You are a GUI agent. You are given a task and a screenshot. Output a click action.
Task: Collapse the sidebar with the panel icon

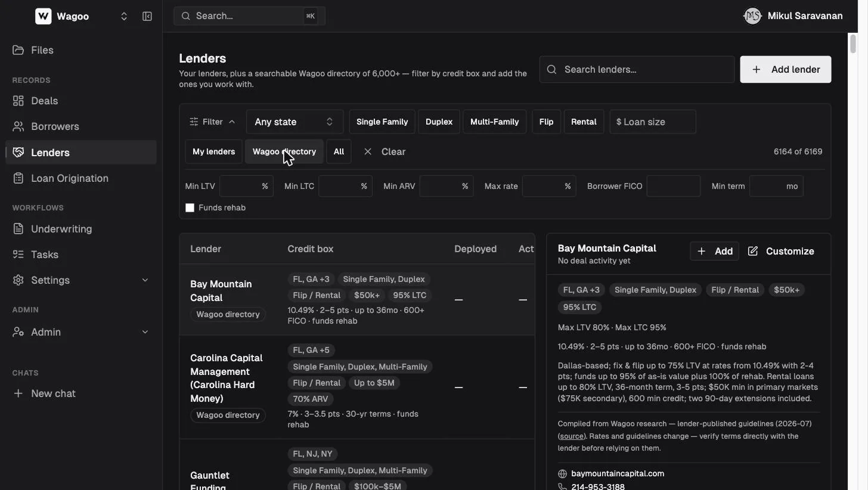point(147,16)
